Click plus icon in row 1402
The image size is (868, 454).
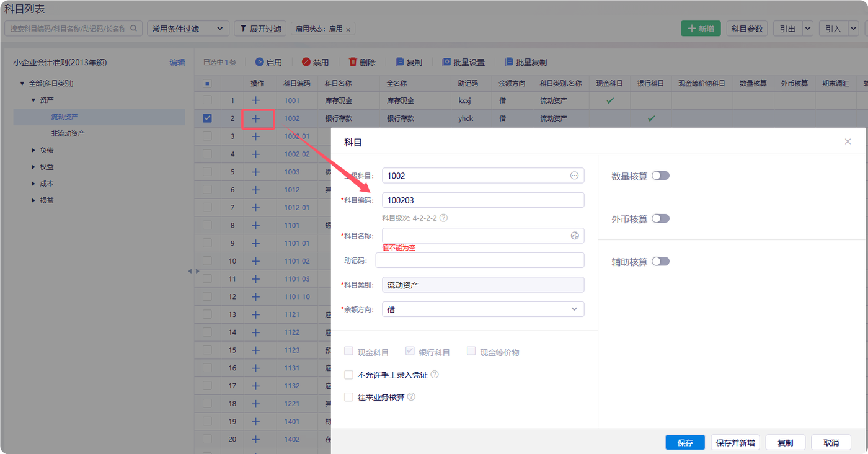pos(255,439)
